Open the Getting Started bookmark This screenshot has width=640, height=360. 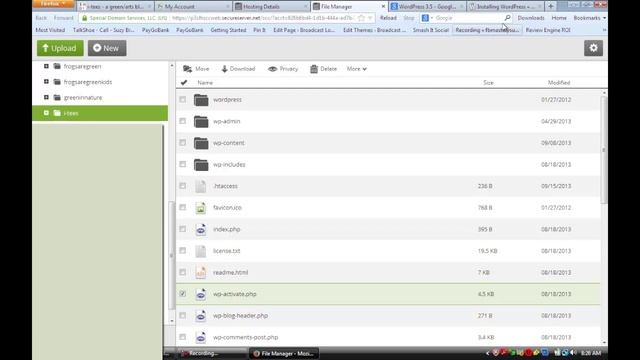coord(228,30)
